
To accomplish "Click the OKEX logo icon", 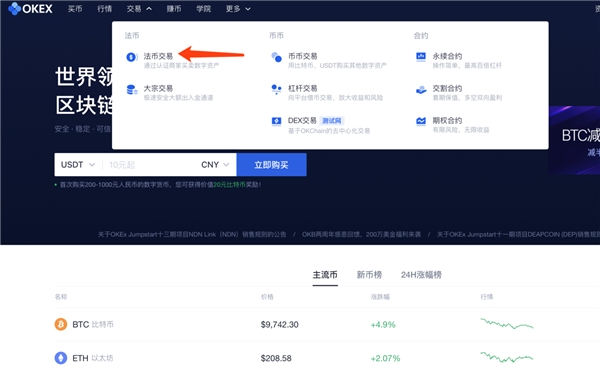I will 15,8.
